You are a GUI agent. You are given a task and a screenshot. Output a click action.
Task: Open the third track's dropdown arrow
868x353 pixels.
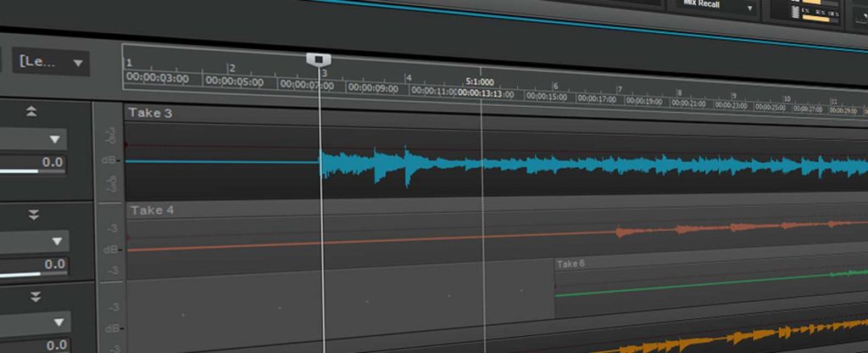(59, 322)
